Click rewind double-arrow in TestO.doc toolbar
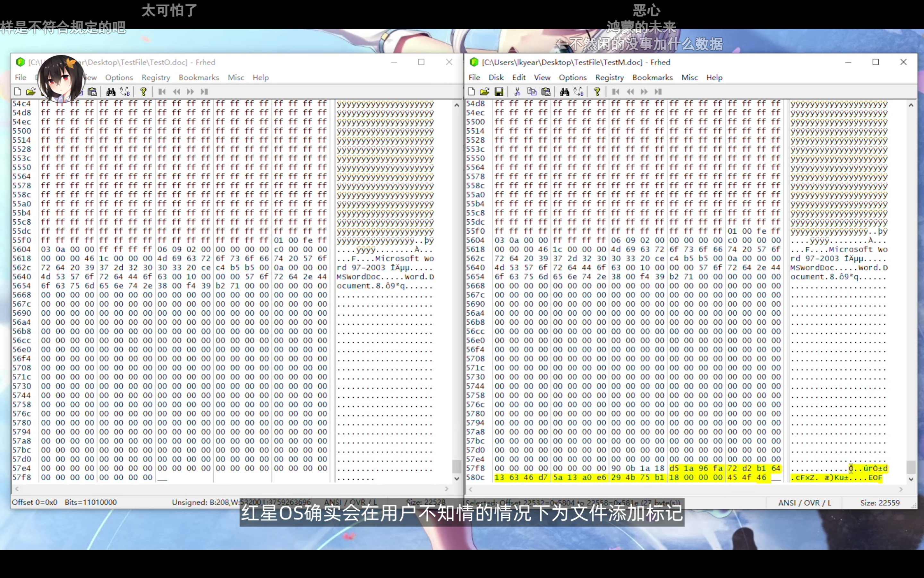This screenshot has width=924, height=578. click(x=176, y=92)
